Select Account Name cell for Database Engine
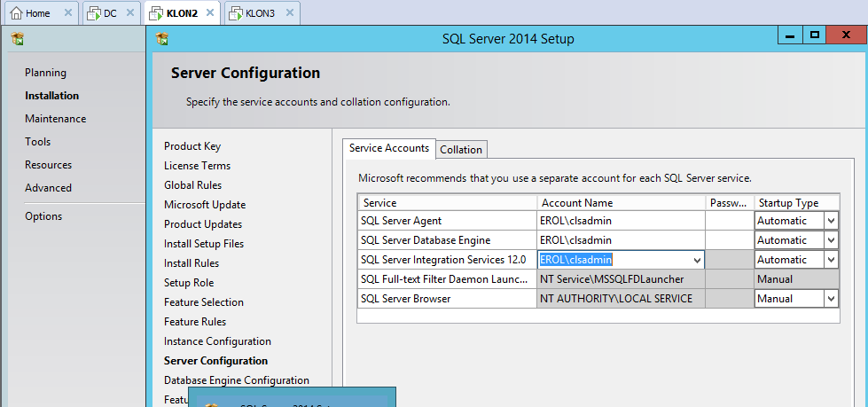Viewport: 868px width, 407px height. [x=621, y=240]
